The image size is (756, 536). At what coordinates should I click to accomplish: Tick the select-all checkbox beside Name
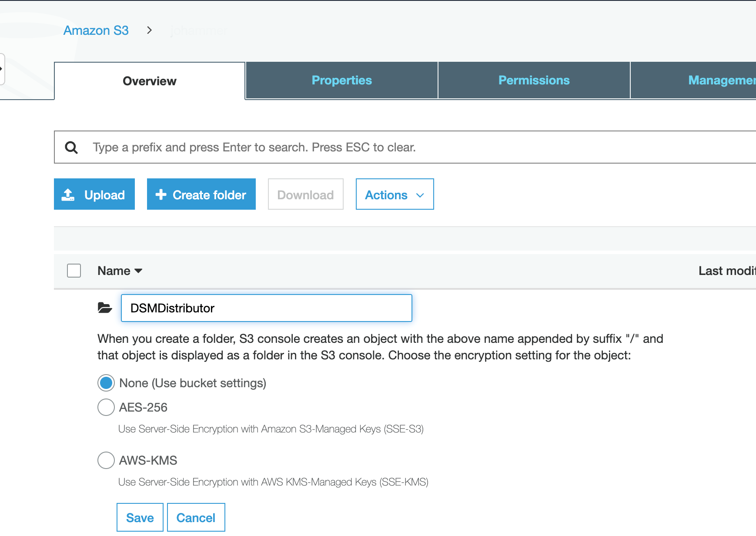pos(74,271)
